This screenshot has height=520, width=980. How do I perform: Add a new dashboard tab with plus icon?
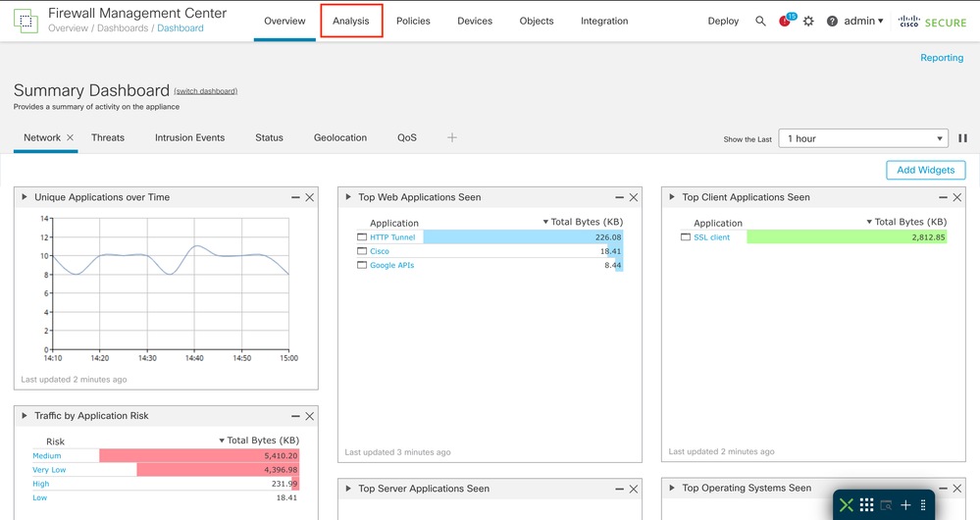(452, 138)
